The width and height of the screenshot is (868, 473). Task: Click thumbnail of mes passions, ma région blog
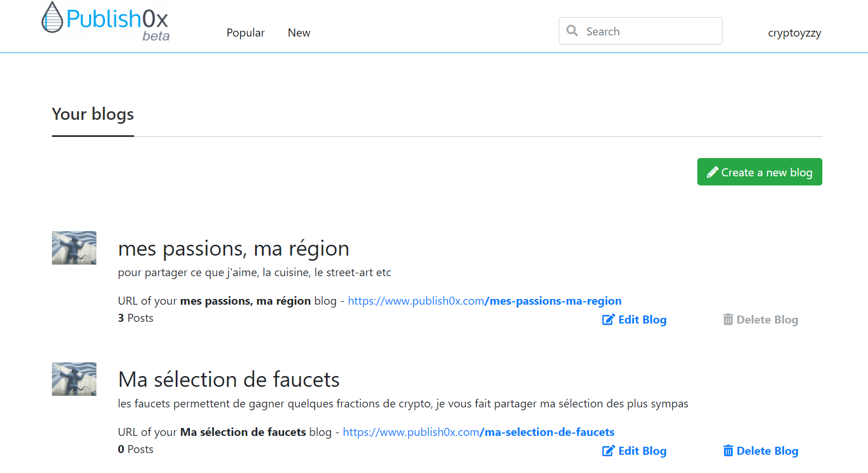tap(74, 248)
